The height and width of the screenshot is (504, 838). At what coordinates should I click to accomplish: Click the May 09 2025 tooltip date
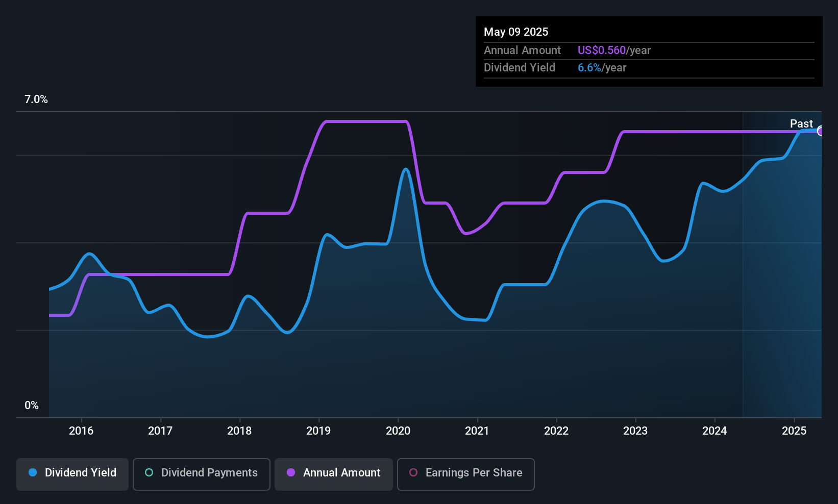516,32
